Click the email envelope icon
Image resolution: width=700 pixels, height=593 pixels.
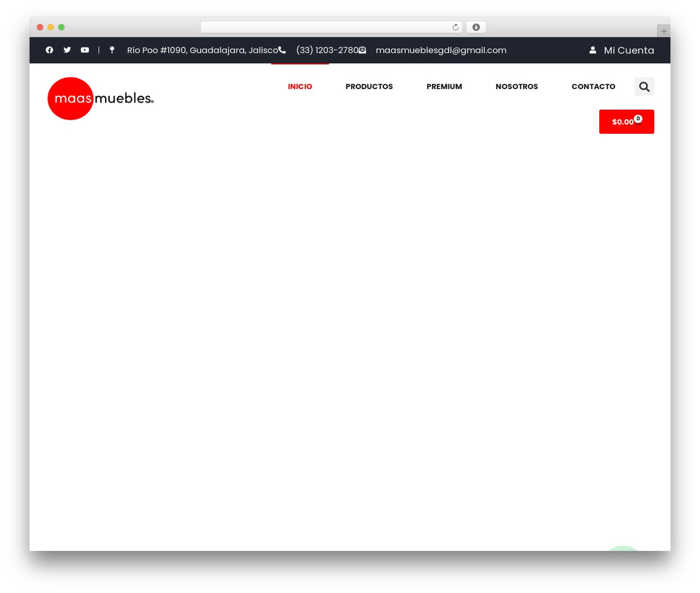(x=362, y=50)
